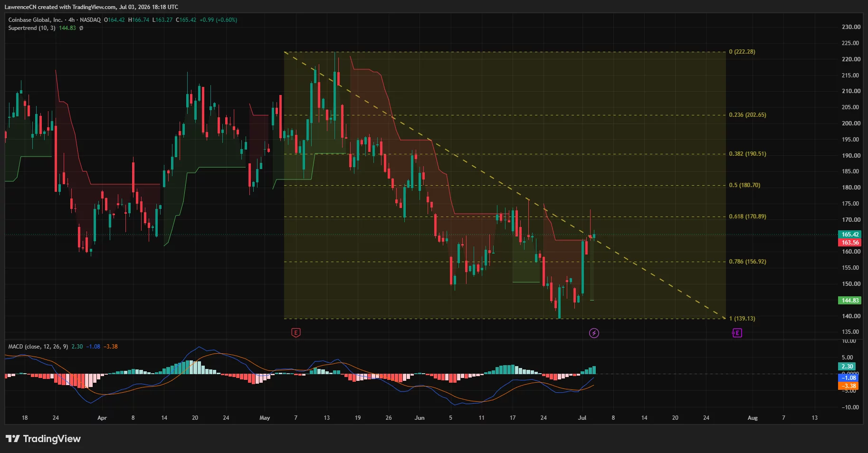Click the MACD legend value -3.38
The width and height of the screenshot is (868, 453).
[x=111, y=347]
